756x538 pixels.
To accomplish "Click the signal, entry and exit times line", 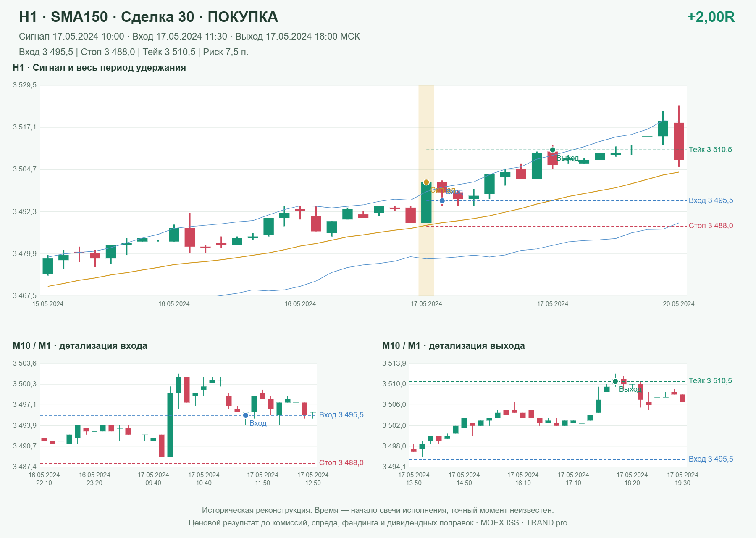I will [x=189, y=37].
